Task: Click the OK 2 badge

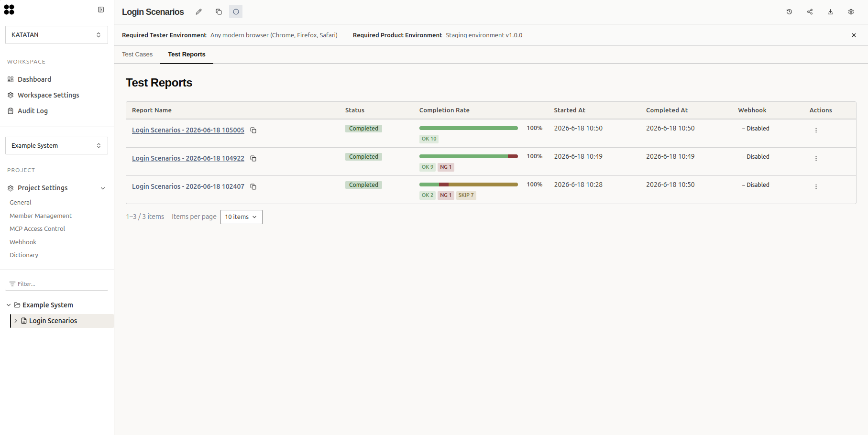Action: pyautogui.click(x=428, y=195)
